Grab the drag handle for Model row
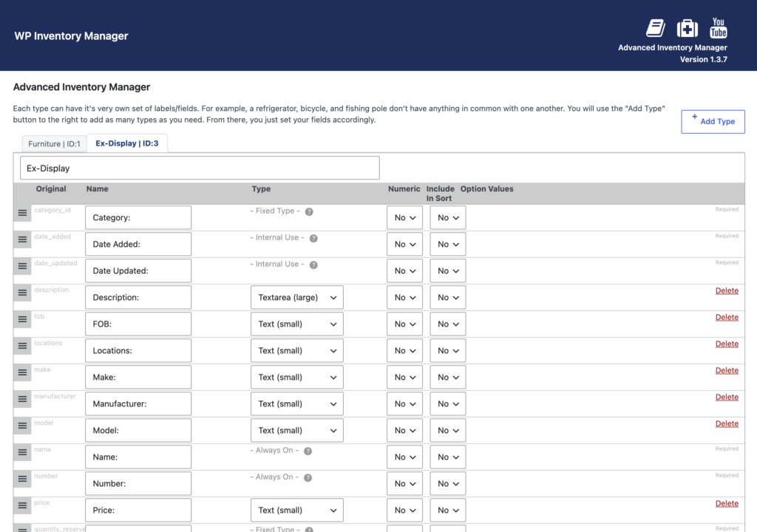The image size is (757, 532). [x=22, y=426]
